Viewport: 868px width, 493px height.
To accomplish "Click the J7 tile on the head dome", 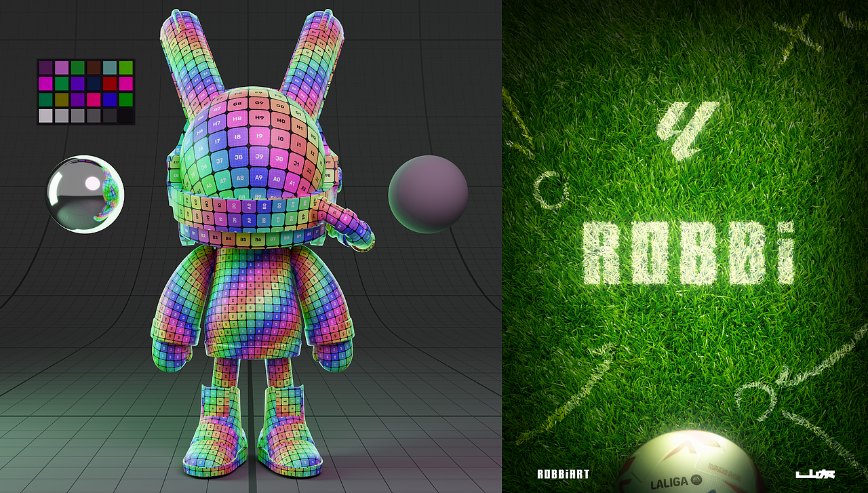I will click(x=220, y=161).
